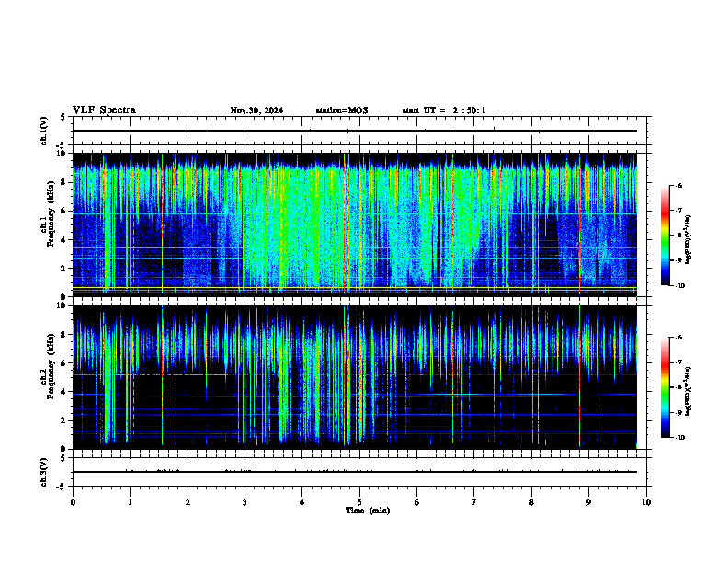Click time axis tick label "5"

(x=359, y=502)
